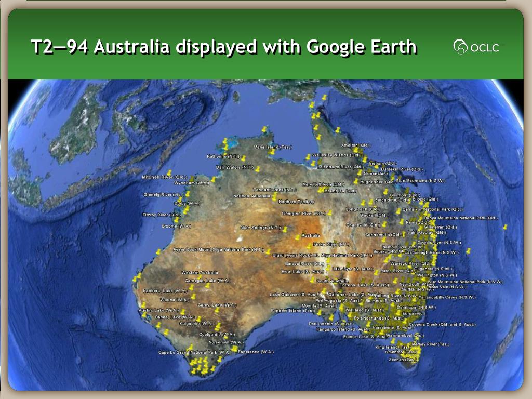Image resolution: width=532 pixels, height=399 pixels.
Task: Click the Atherton (Qld.) label
Action: point(355,145)
